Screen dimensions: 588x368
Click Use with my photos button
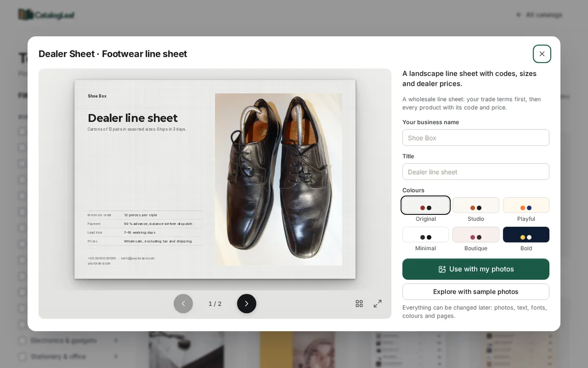click(x=476, y=269)
